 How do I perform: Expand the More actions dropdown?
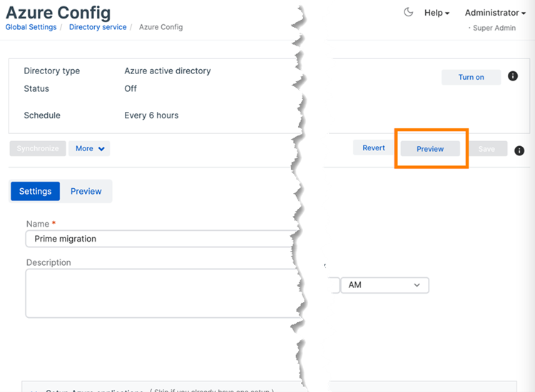tap(89, 148)
